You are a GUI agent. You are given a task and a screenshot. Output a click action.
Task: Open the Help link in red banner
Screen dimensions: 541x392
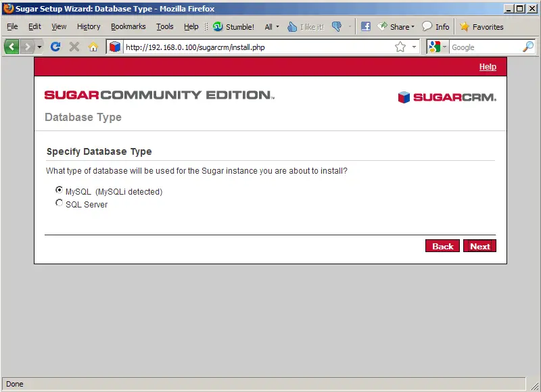point(488,67)
